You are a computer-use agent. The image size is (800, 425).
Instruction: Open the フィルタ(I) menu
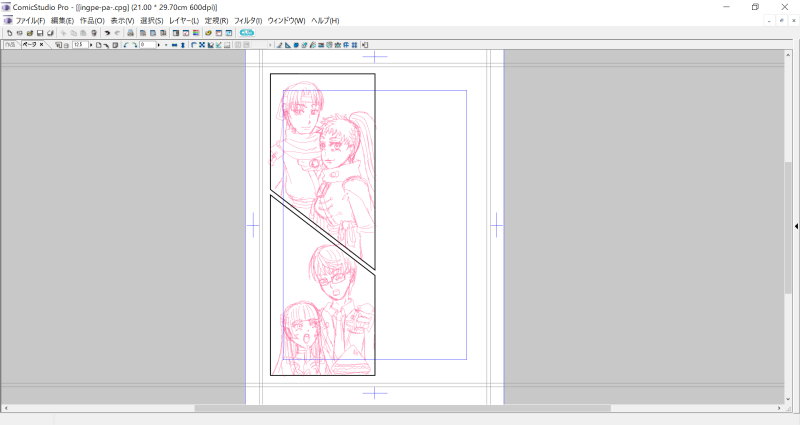click(248, 20)
